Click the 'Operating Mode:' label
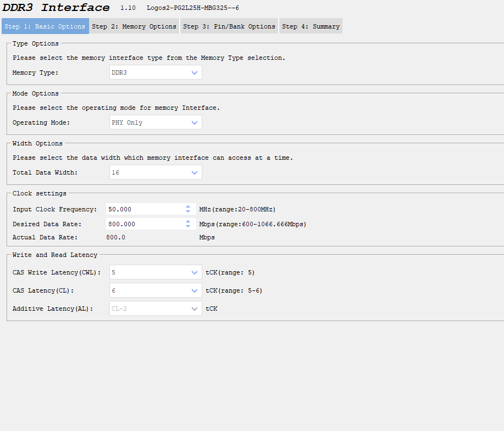This screenshot has height=431, width=504. (x=41, y=122)
